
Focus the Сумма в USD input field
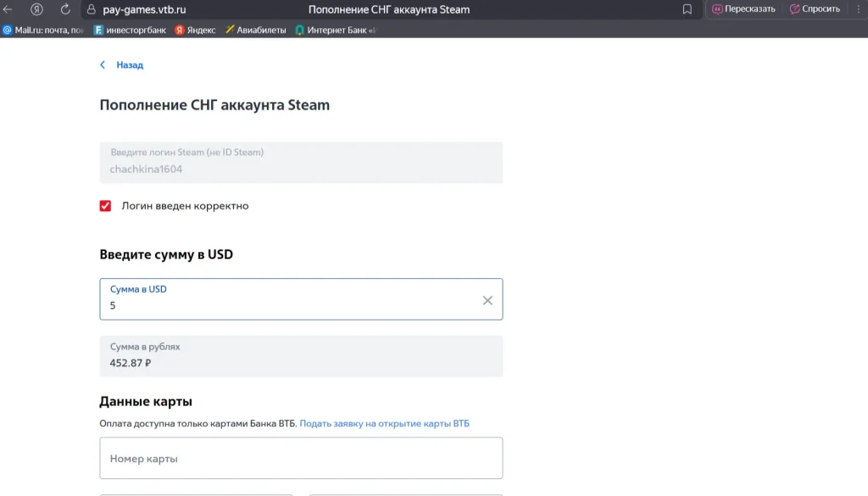pos(301,299)
